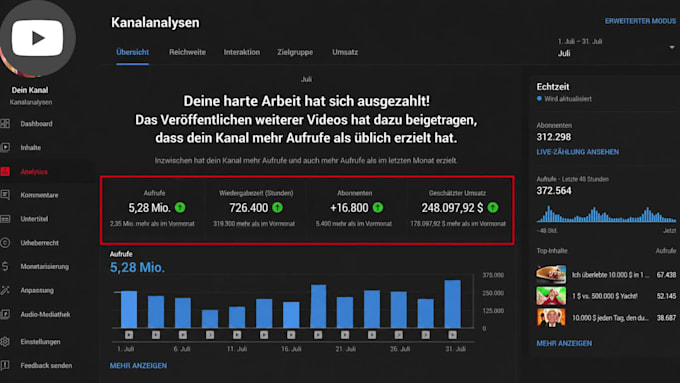This screenshot has width=680, height=383.
Task: Click the 67.438 views count
Action: pos(666,275)
